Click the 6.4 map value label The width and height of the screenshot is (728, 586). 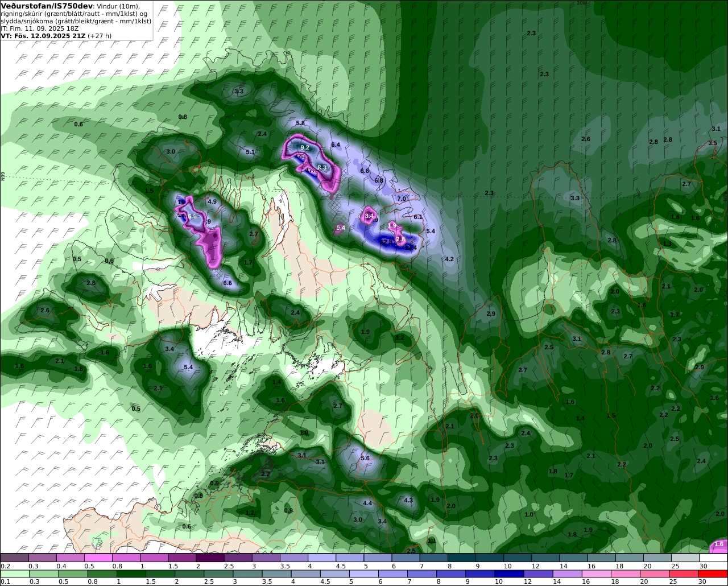[336, 145]
